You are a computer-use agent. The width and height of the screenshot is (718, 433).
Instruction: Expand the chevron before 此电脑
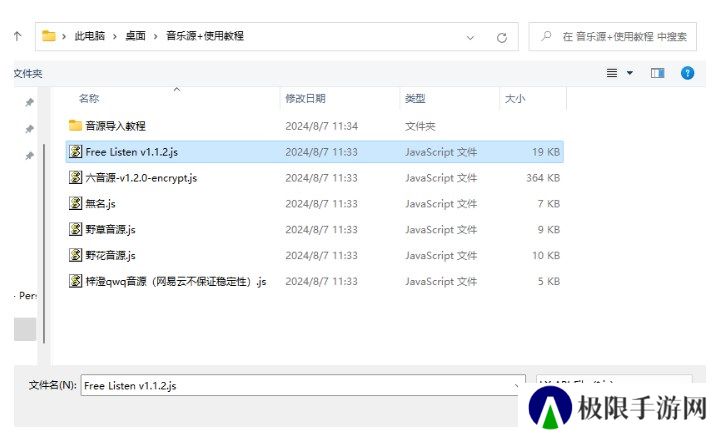(x=64, y=36)
